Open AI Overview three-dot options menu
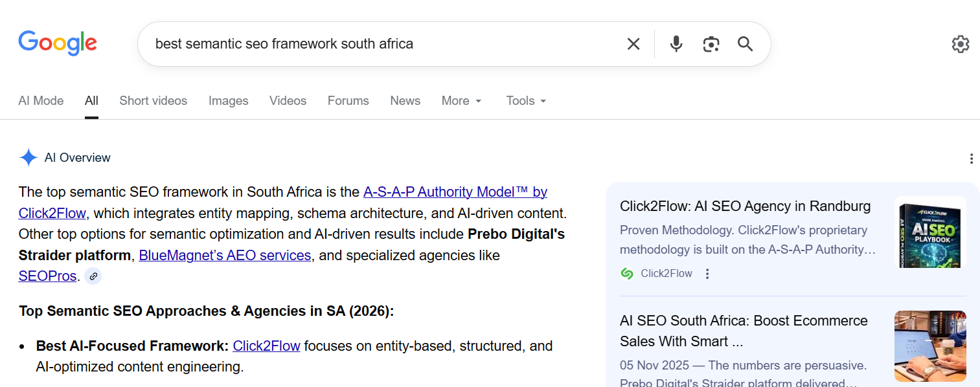 pyautogui.click(x=971, y=159)
